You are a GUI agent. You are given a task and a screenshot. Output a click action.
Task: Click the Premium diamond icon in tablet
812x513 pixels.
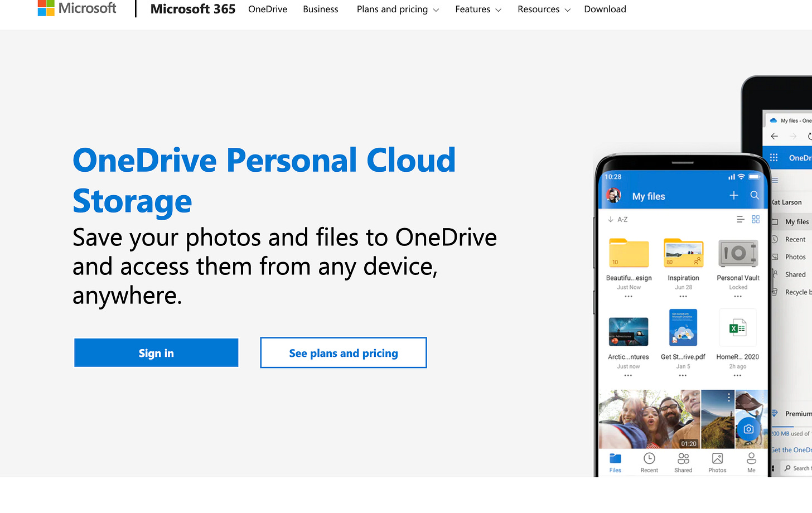click(774, 413)
